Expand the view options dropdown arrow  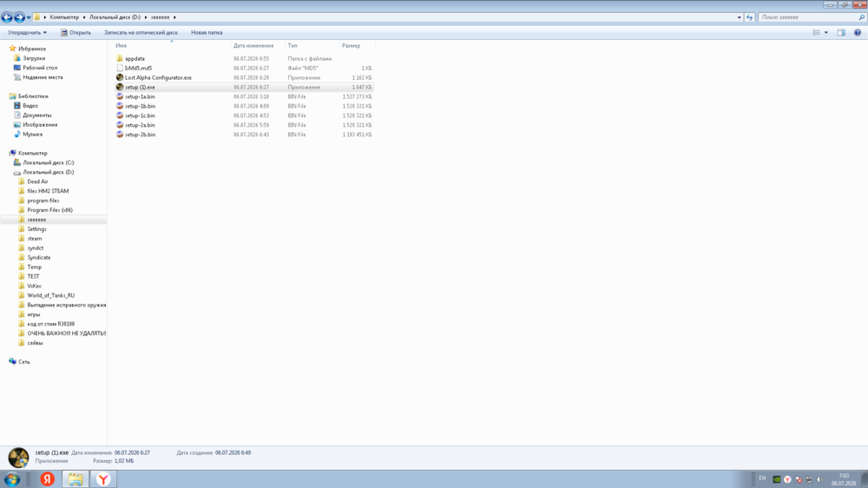point(826,33)
